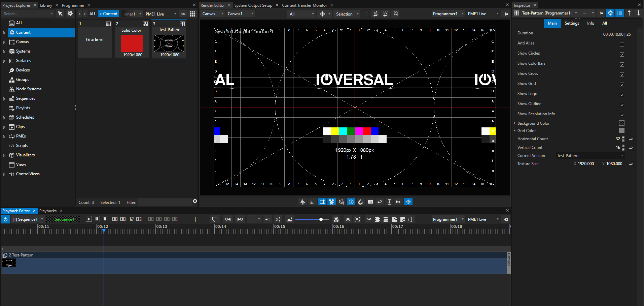The image size is (644, 306).
Task: Switch to the System Output Setup tab
Action: [253, 5]
